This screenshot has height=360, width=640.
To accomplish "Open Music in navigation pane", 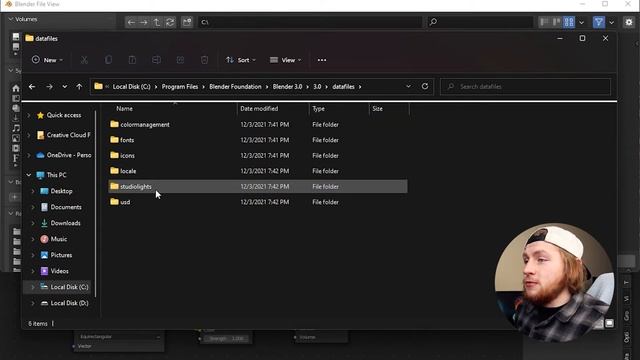I will click(58, 239).
